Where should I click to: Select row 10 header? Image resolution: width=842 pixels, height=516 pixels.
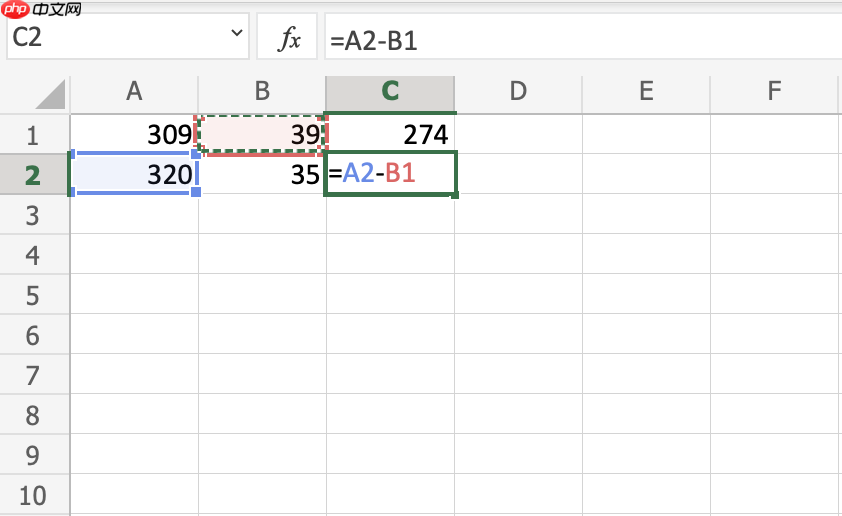click(x=33, y=495)
